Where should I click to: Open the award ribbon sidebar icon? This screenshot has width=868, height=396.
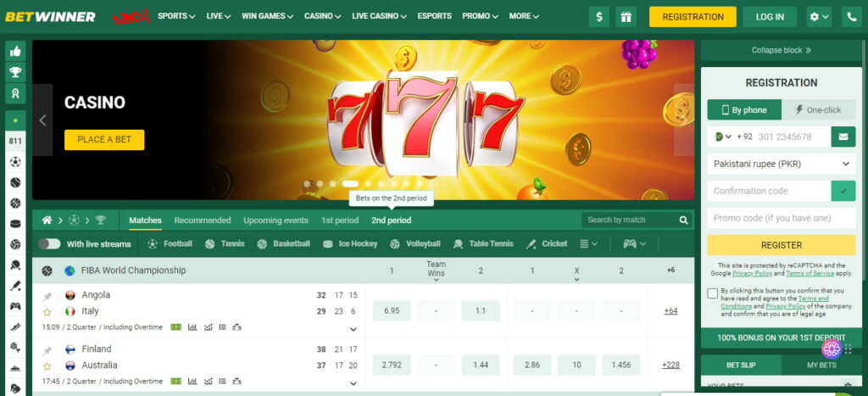15,93
